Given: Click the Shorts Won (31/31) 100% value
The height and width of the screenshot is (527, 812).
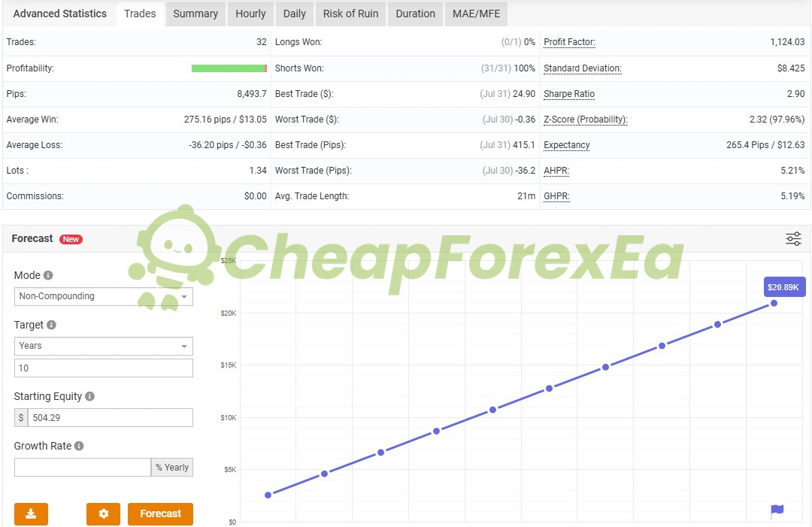Looking at the screenshot, I should click(508, 68).
